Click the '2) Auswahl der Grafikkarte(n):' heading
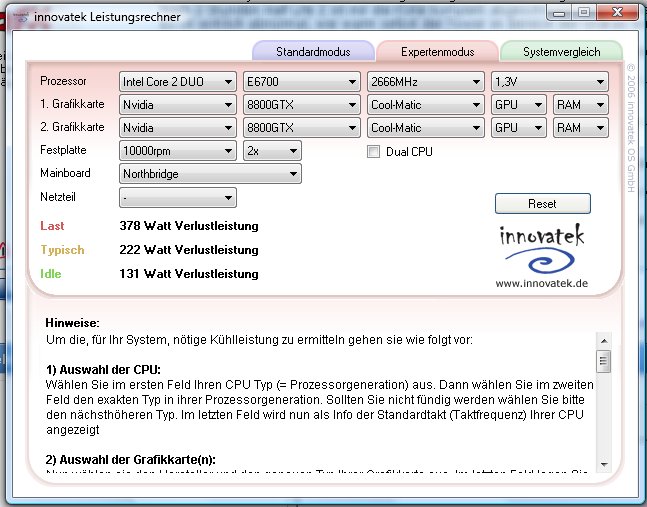The width and height of the screenshot is (647, 507). coord(131,460)
